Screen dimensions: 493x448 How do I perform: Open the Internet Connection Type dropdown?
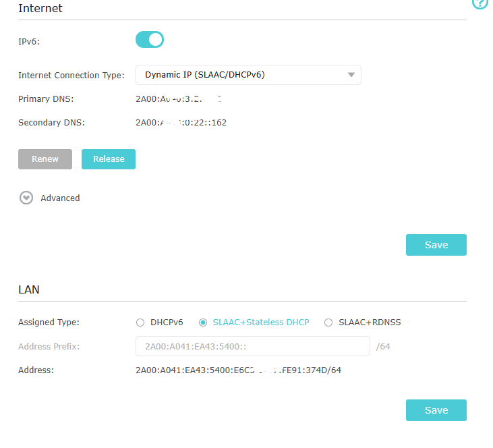click(248, 75)
